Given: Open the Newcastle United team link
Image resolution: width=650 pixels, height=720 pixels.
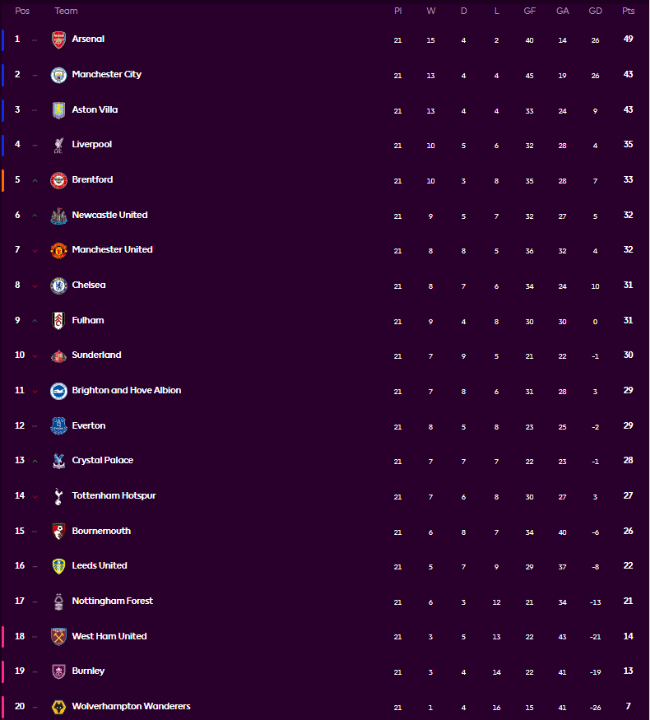Looking at the screenshot, I should 109,215.
